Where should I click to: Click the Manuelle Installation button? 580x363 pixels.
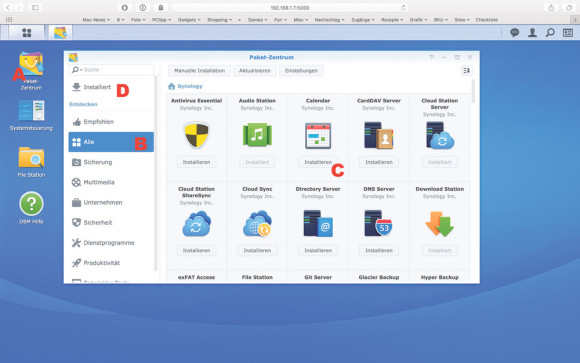199,70
